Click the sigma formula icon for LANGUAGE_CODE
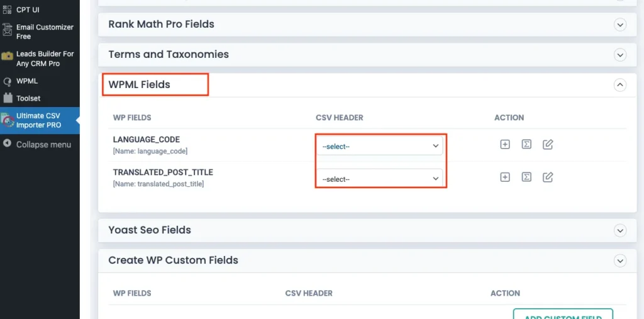Image resolution: width=644 pixels, height=319 pixels. click(526, 145)
